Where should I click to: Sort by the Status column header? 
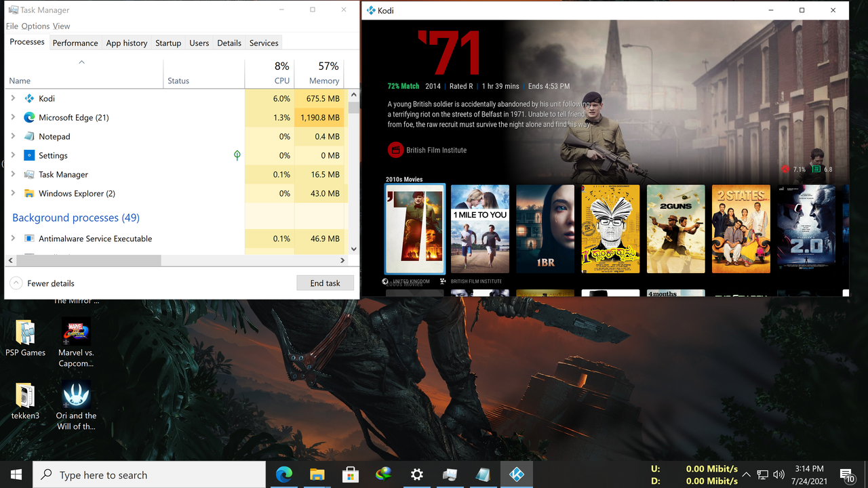[x=203, y=73]
